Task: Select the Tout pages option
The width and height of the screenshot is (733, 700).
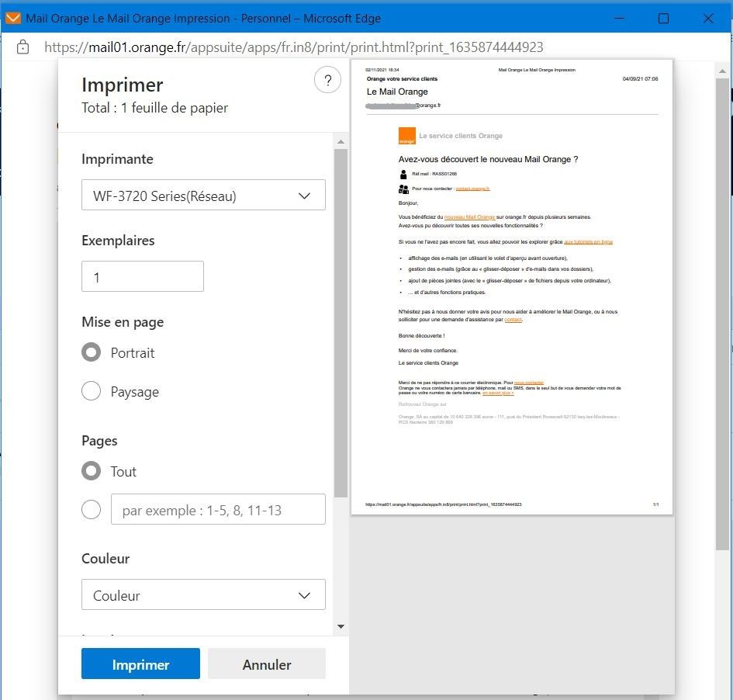Action: coord(91,471)
